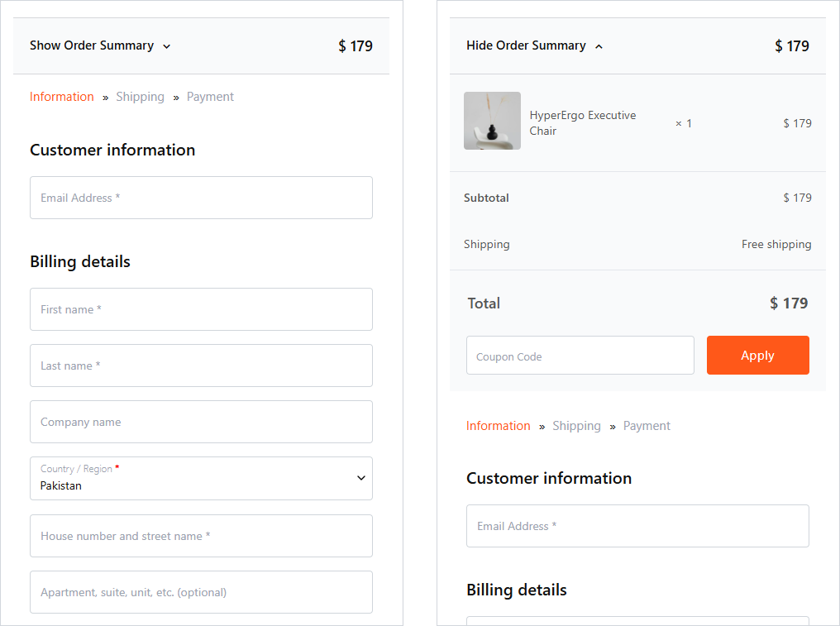Screen dimensions: 840x626
Task: Click the $ 179 total in left summary header
Action: pos(356,46)
